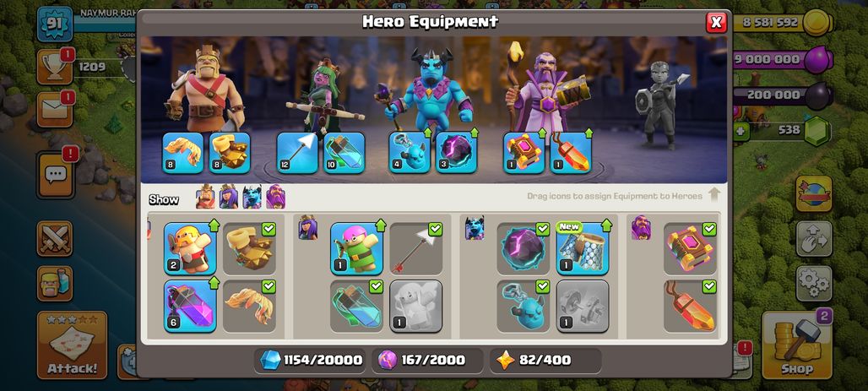868x391 pixels.
Task: Tap the Eternal Tome on Grand Warden
Action: (x=524, y=153)
